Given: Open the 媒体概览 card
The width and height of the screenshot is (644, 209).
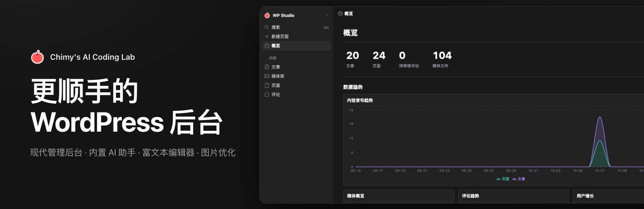Looking at the screenshot, I should point(399,196).
